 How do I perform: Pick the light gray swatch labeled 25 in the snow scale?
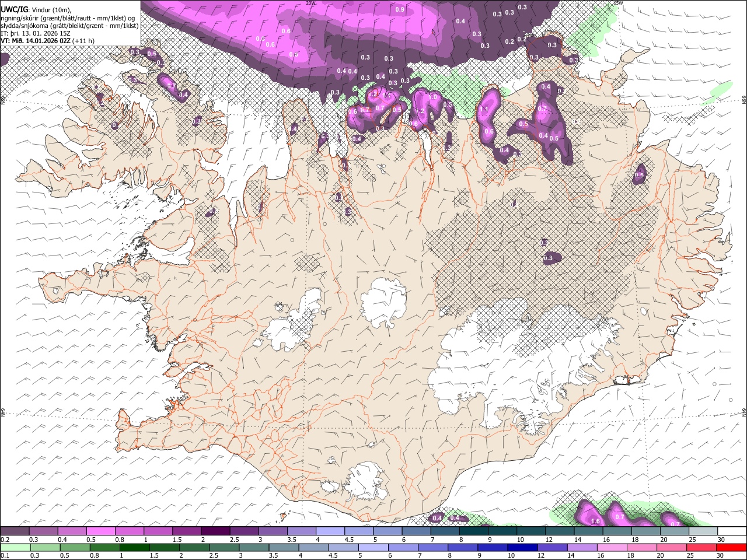pyautogui.click(x=703, y=531)
